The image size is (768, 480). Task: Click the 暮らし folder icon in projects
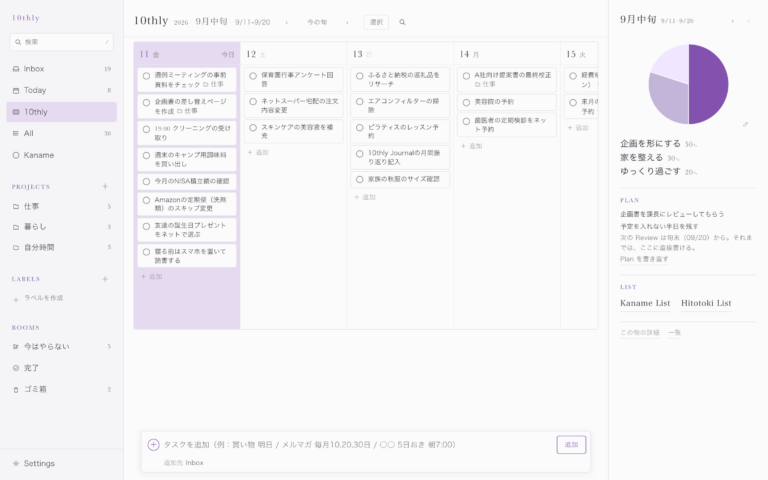(x=16, y=227)
